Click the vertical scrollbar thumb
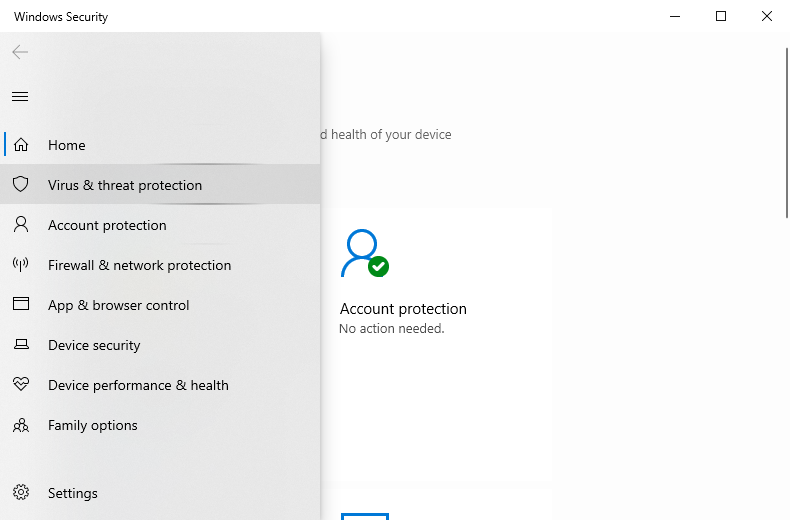Image resolution: width=790 pixels, height=520 pixels. coord(787,133)
